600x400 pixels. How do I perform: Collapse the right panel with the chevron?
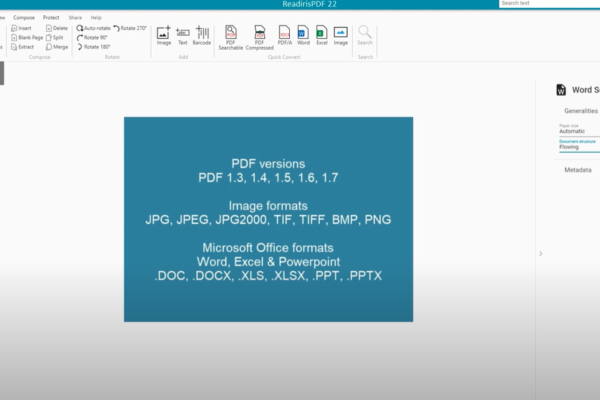click(541, 254)
